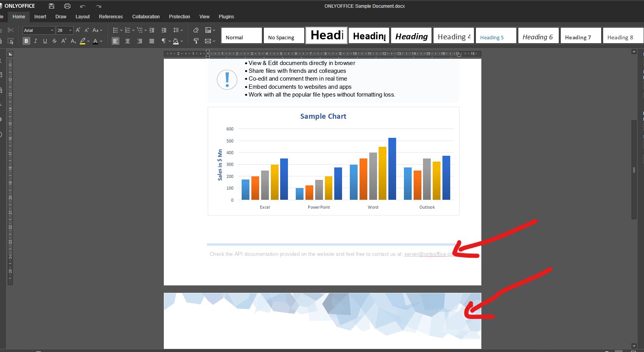Image resolution: width=644 pixels, height=352 pixels.
Task: Clear style with eraser icon
Action: (x=196, y=30)
